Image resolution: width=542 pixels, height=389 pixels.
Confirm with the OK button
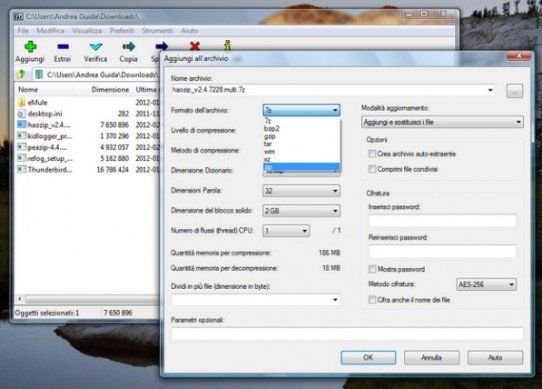(x=368, y=358)
